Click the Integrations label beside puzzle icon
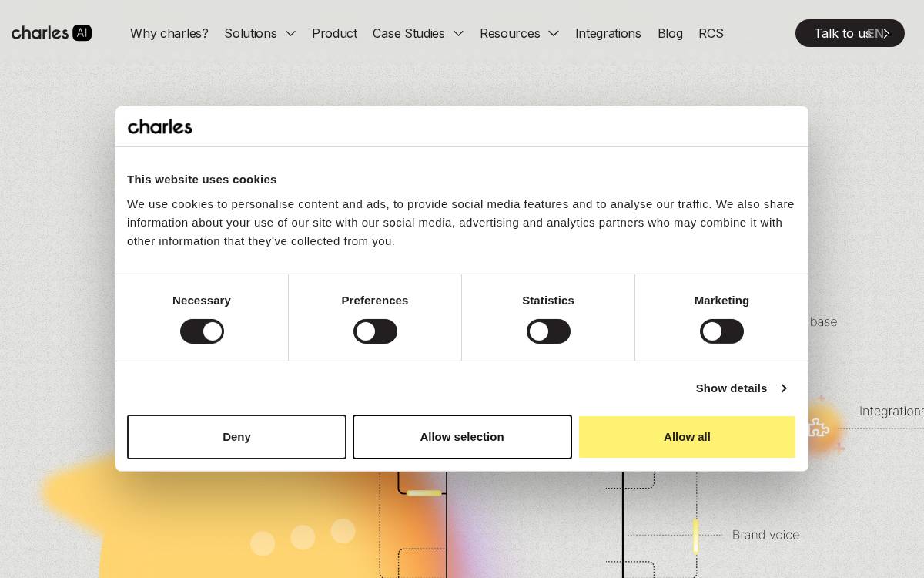Viewport: 924px width, 578px height. click(892, 411)
